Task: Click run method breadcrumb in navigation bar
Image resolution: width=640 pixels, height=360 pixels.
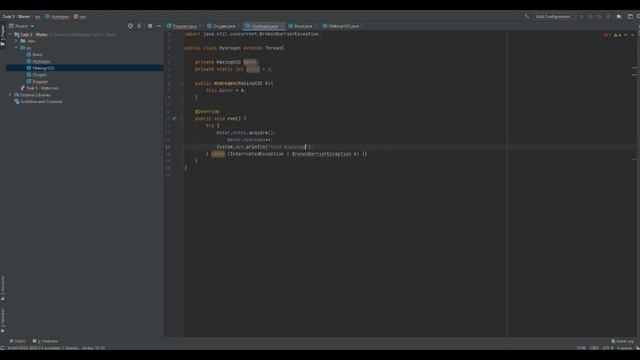Action: coord(80,17)
